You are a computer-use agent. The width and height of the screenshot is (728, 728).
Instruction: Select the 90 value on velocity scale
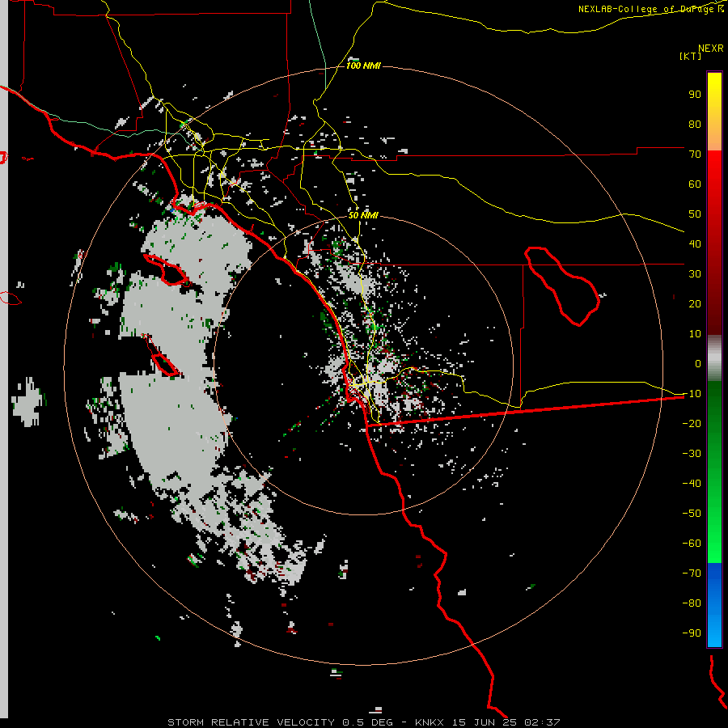[x=695, y=95]
